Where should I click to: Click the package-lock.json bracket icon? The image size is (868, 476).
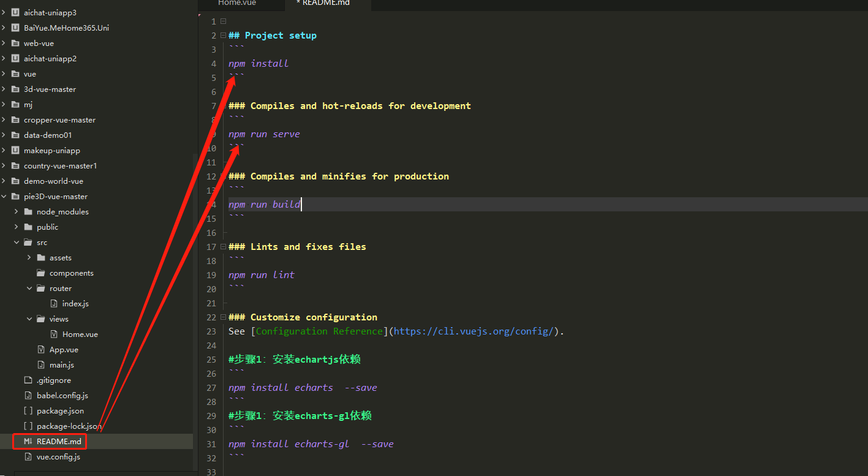[x=28, y=426]
